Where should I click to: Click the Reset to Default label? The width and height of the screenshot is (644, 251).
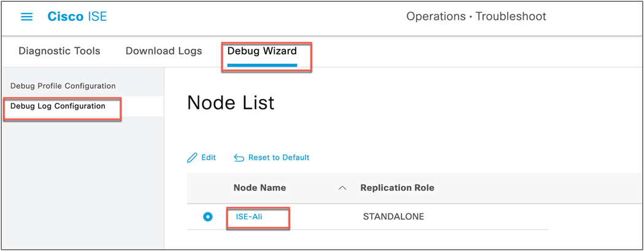tap(279, 157)
